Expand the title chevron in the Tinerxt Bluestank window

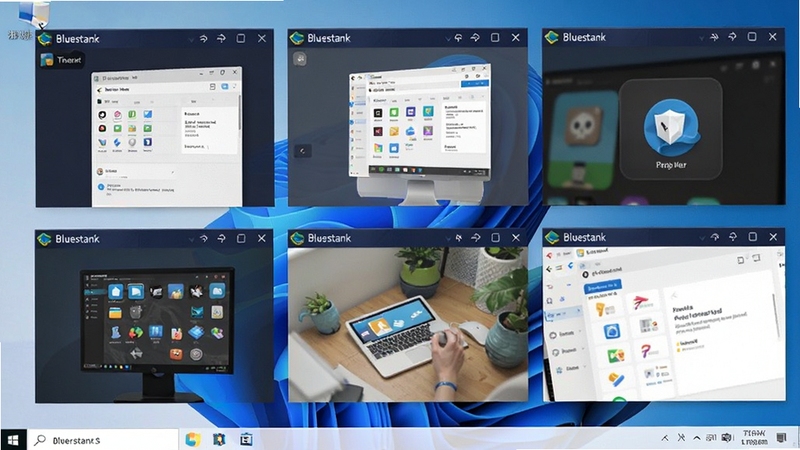(190, 39)
